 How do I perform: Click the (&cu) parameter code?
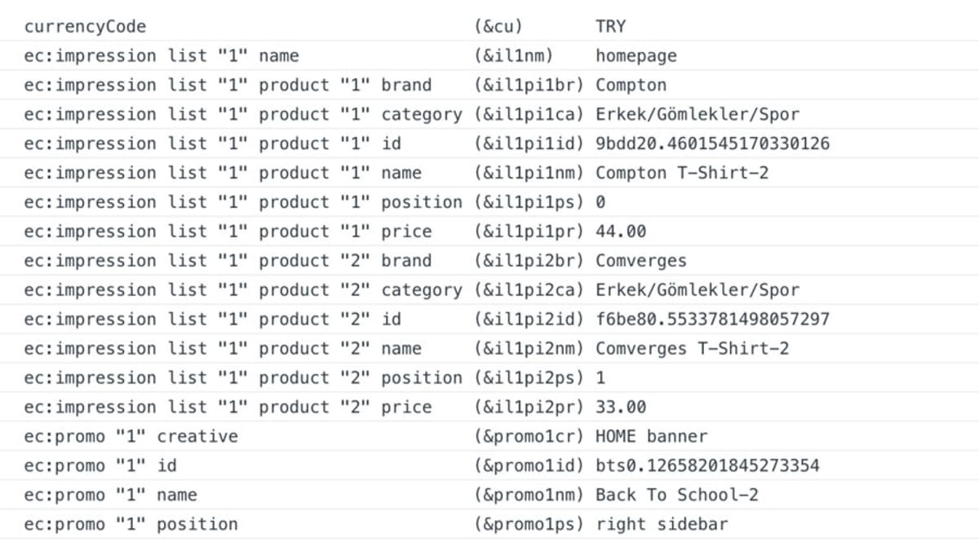point(498,26)
